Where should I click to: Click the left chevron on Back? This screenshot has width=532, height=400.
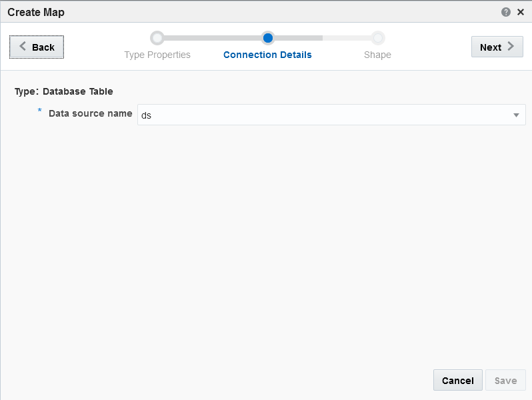(23, 46)
